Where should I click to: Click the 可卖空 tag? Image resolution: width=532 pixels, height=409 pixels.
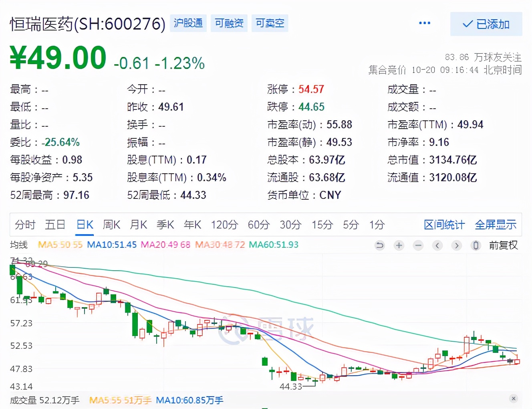270,23
